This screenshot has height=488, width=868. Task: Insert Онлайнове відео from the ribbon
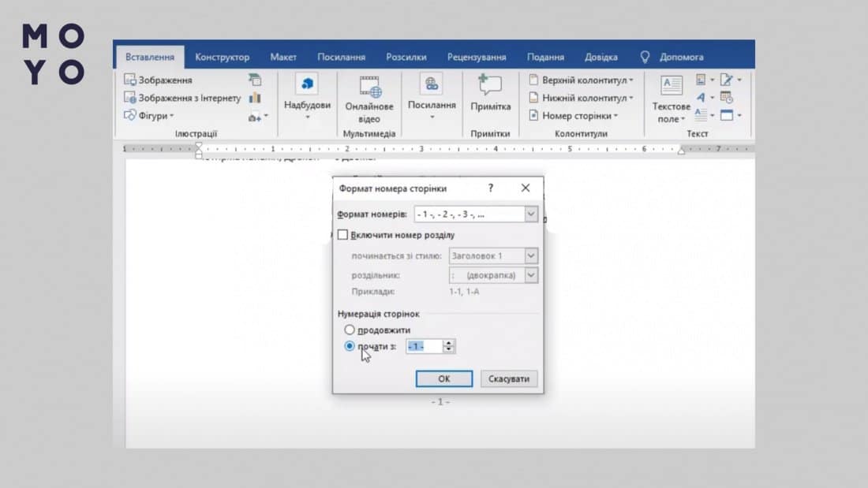pos(369,85)
